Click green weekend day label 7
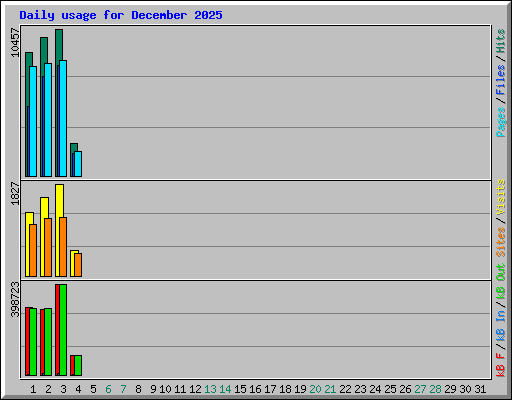This screenshot has width=512, height=400. (123, 389)
